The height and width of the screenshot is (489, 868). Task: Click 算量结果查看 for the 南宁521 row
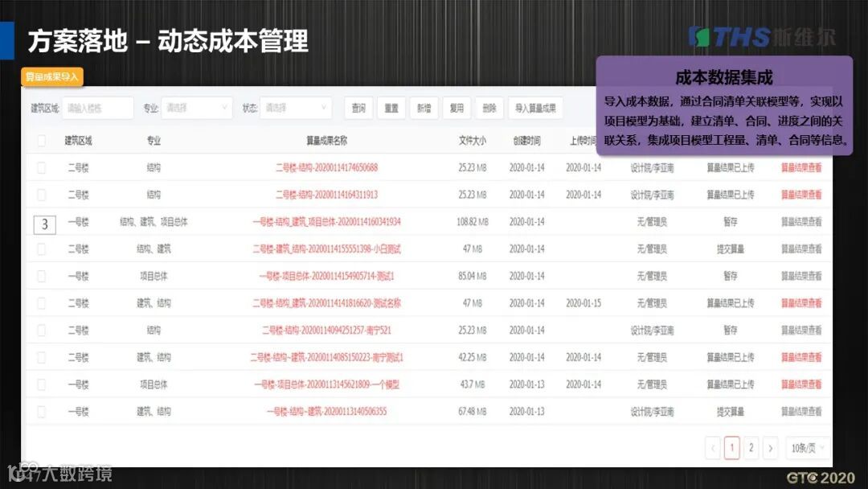tap(801, 330)
